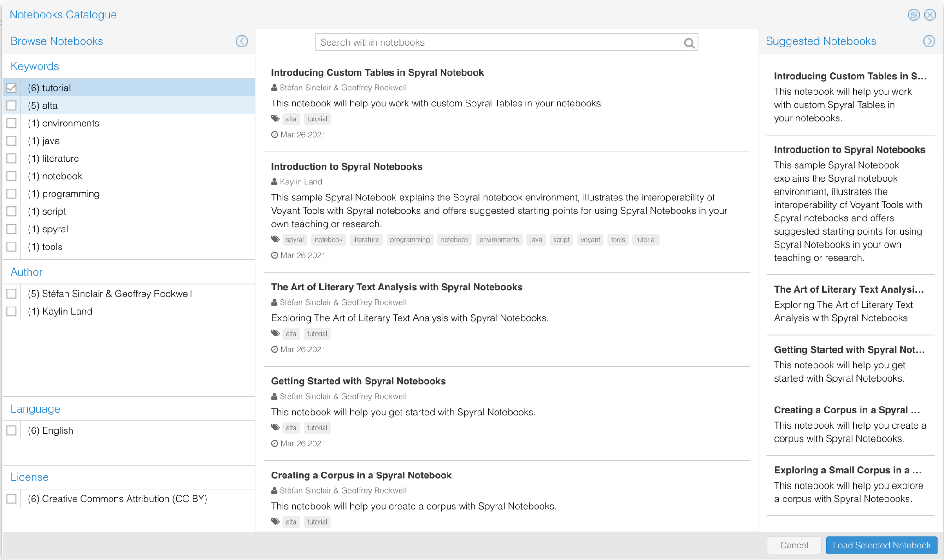Click the script tag on Introduction notebook

pos(561,240)
